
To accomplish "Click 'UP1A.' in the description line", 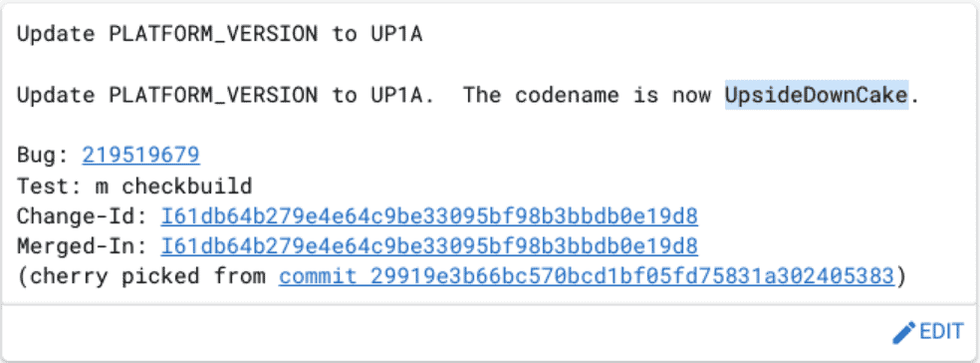I will pos(403,95).
